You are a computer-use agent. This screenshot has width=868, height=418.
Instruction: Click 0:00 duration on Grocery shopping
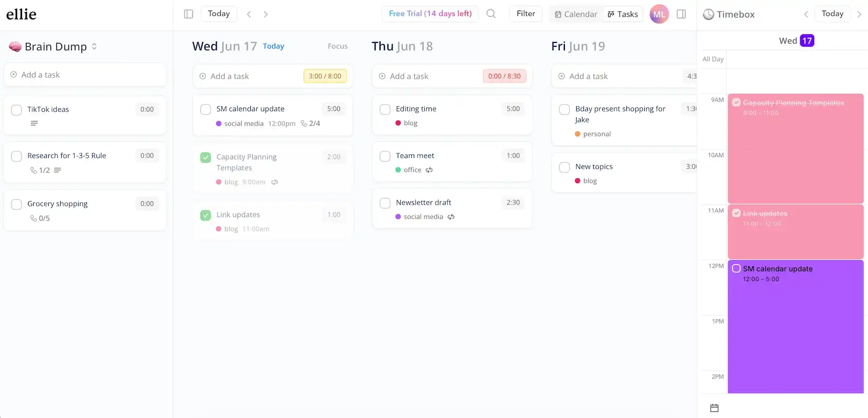[147, 204]
